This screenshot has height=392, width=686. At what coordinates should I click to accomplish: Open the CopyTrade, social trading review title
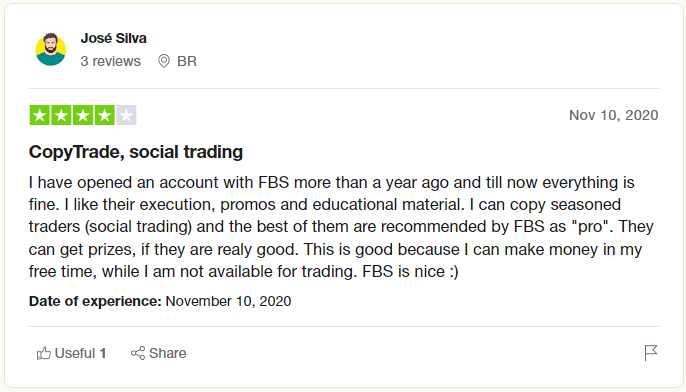(136, 152)
